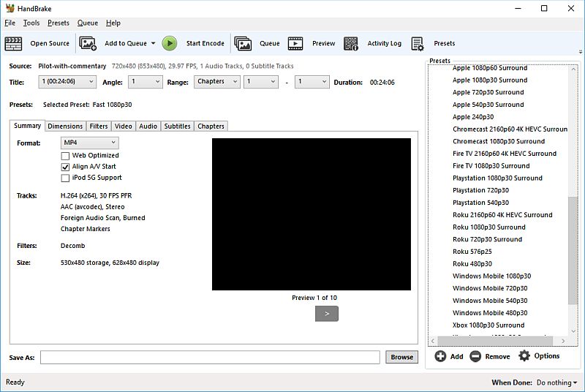Click the Add to Queue image icon

[88, 44]
